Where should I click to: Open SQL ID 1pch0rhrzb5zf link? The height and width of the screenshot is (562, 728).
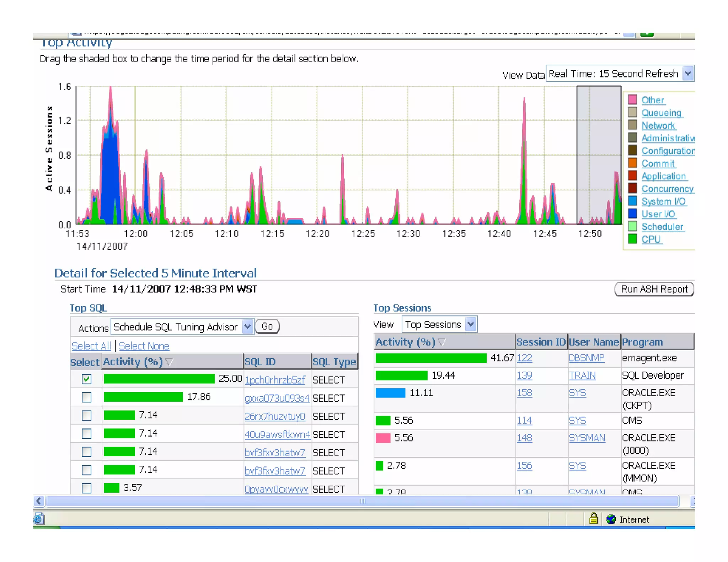[275, 380]
